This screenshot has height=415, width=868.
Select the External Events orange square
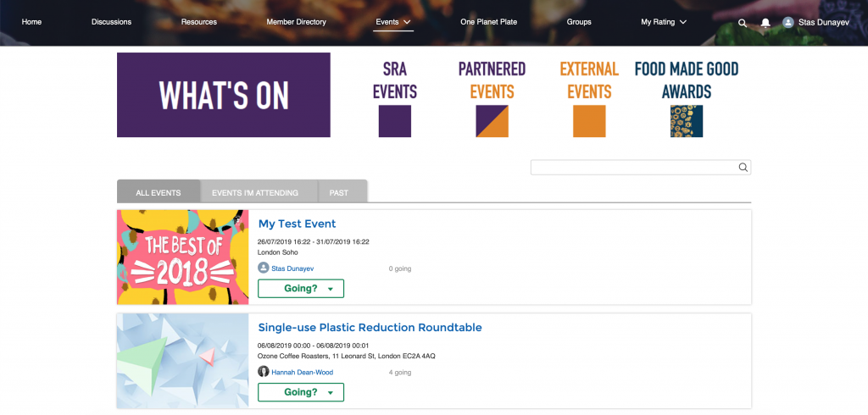pyautogui.click(x=589, y=121)
